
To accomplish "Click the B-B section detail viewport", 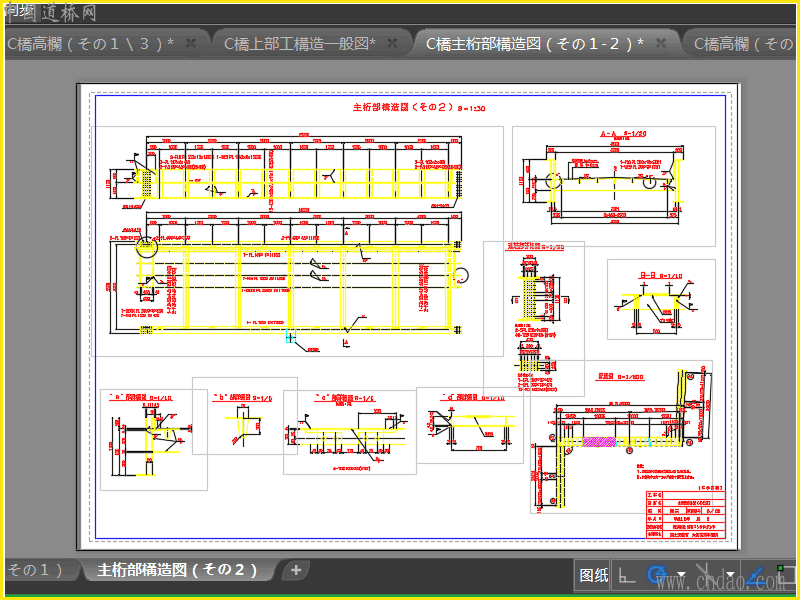I will coord(661,299).
